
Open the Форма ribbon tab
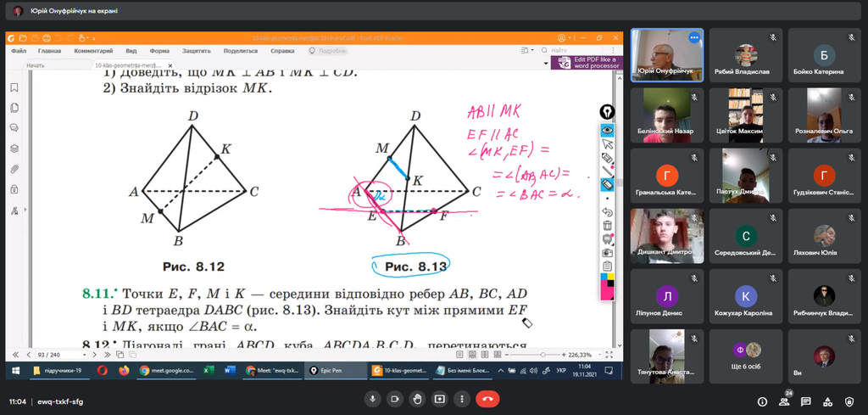tap(159, 51)
